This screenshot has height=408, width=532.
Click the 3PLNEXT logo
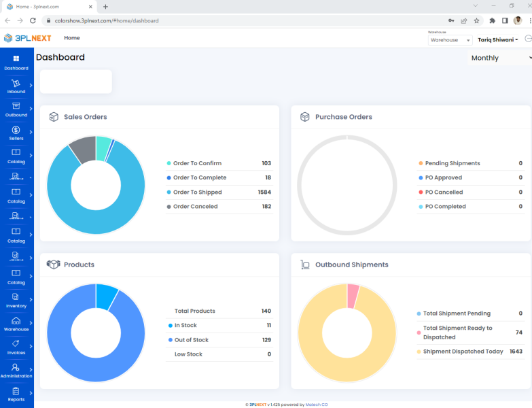(27, 38)
